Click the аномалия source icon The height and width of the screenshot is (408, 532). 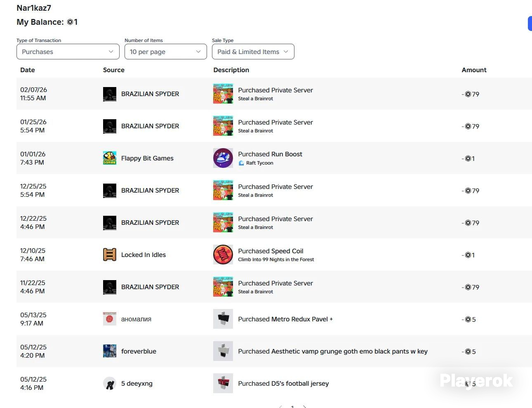pyautogui.click(x=110, y=319)
